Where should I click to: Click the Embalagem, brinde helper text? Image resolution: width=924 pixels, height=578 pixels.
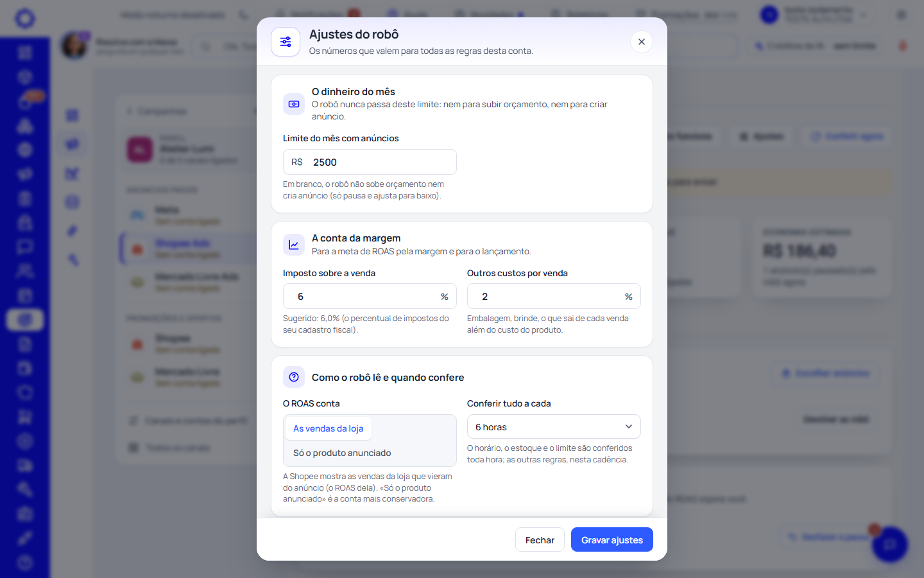[548, 324]
